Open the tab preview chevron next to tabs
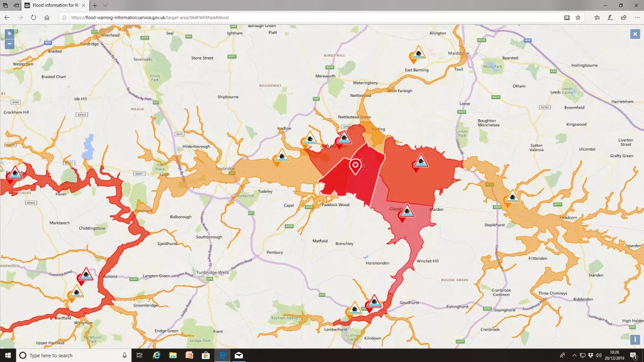 105,5
